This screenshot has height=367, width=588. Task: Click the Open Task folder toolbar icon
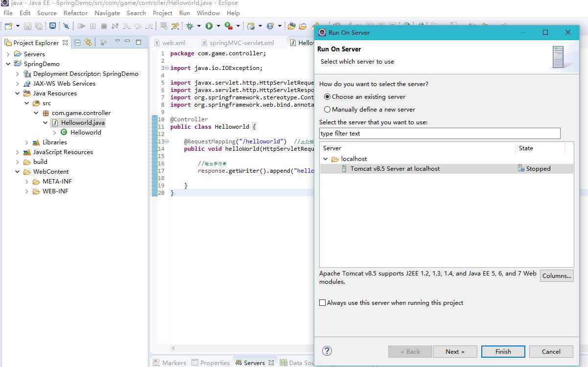click(x=303, y=26)
